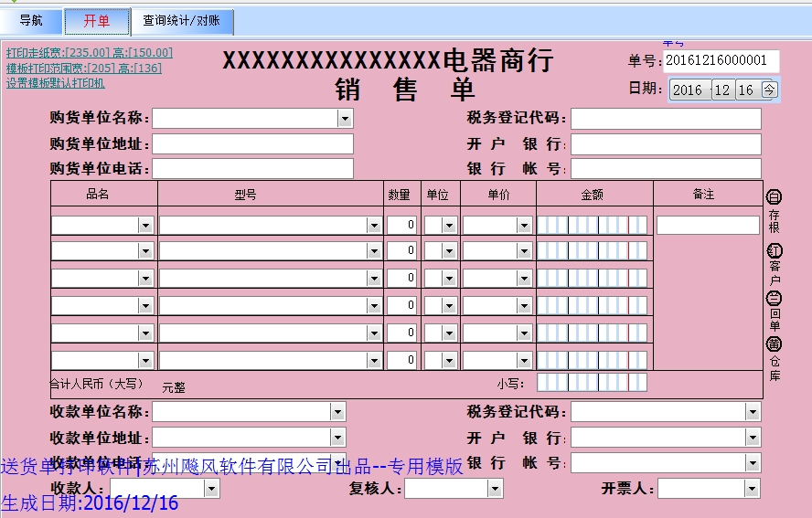The image size is (812, 518).
Task: Open the print paper width setting link
Action: point(90,53)
